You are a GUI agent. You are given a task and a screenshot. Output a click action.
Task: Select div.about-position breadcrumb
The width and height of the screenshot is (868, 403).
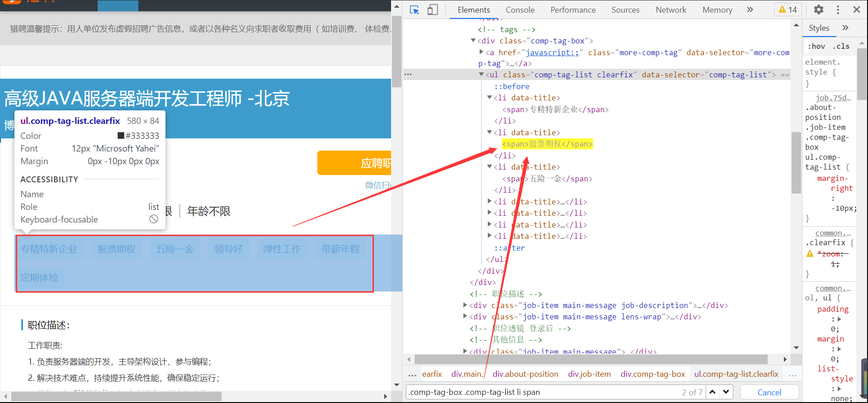pos(525,374)
